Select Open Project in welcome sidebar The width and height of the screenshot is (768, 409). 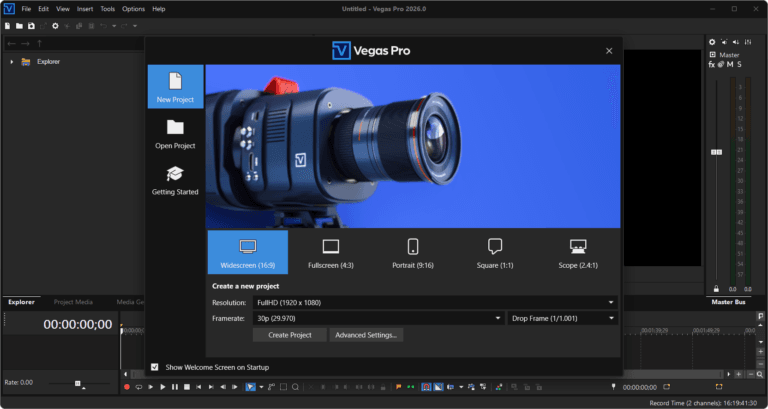click(175, 134)
